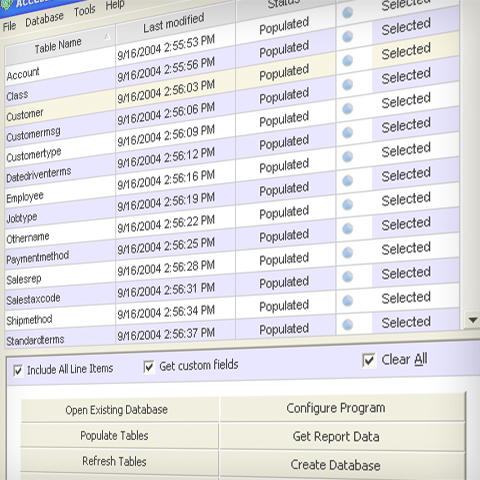Click the timestamp 9/16/2004 2:56:03 PM

coord(166,92)
